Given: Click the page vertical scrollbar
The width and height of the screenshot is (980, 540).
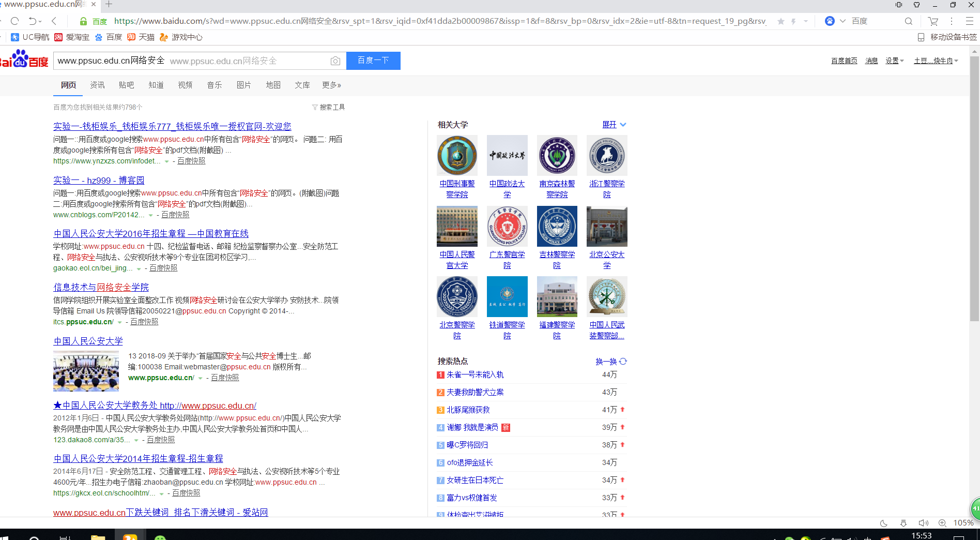Looking at the screenshot, I should pos(974,189).
